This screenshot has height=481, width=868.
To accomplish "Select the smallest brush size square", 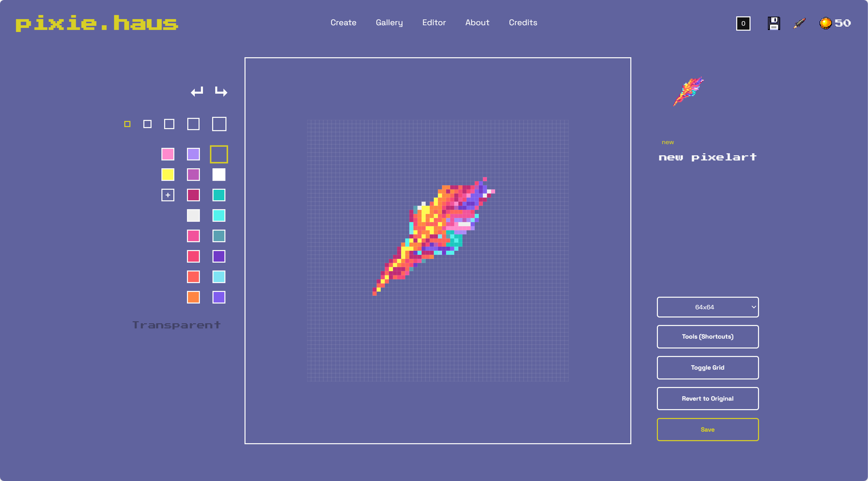I will 127,124.
